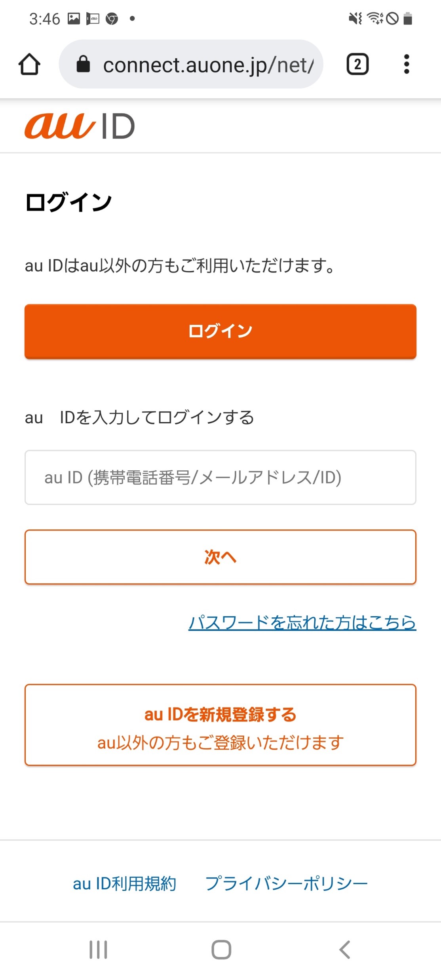Tap the Android recent apps icon

pos(98,949)
